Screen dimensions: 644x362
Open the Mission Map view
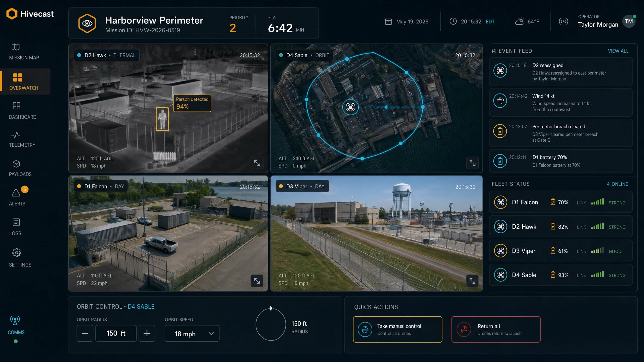24,52
